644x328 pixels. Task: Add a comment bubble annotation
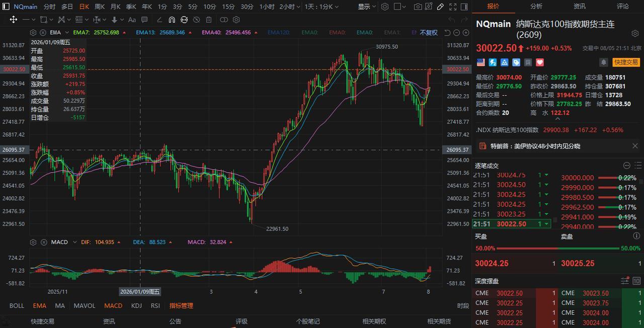tap(144, 20)
